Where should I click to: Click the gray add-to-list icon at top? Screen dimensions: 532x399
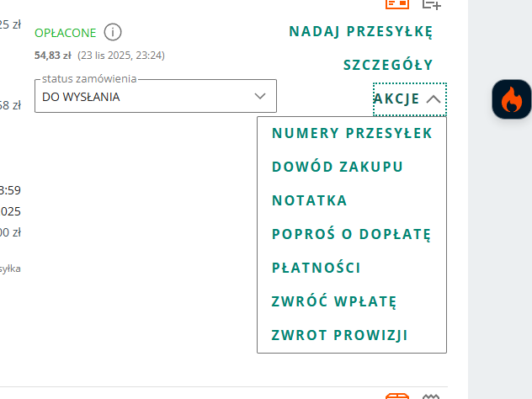coord(432,3)
